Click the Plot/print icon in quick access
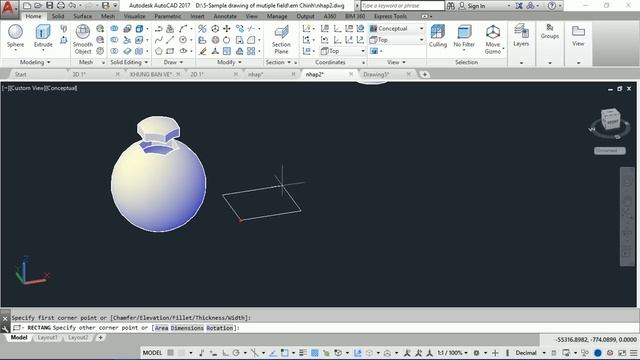Image resolution: width=640 pixels, height=360 pixels. tap(61, 6)
